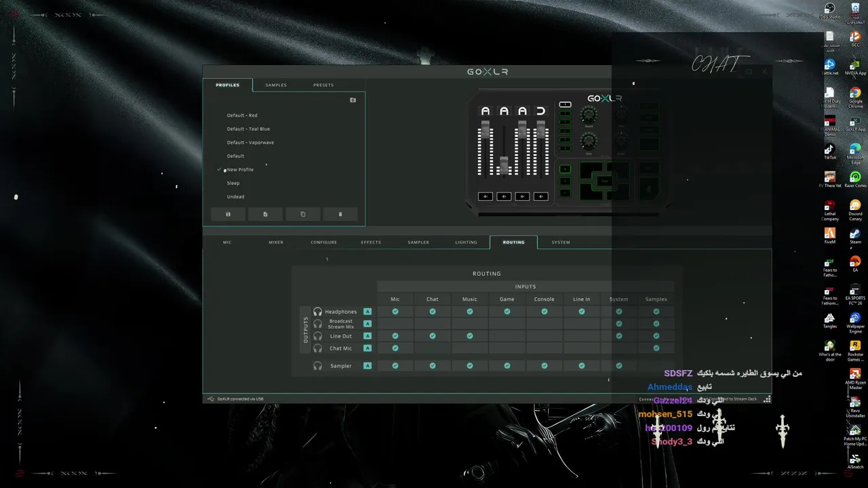868x488 pixels.
Task: Launch Steam from the desktop
Action: pos(855,236)
